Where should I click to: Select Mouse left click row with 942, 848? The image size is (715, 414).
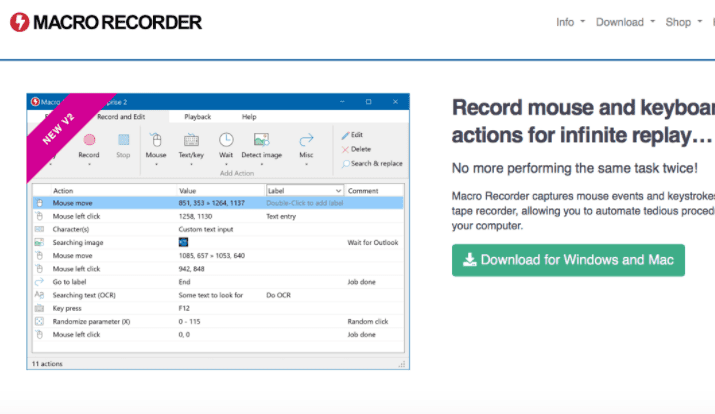[x=218, y=269]
